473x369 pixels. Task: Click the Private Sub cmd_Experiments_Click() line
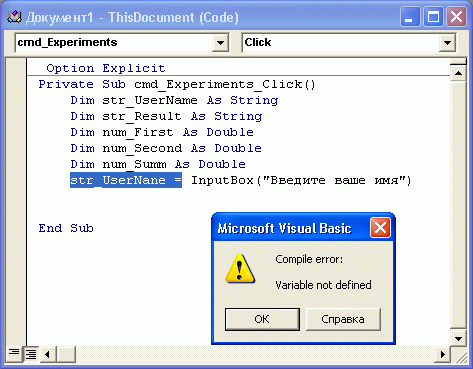177,84
